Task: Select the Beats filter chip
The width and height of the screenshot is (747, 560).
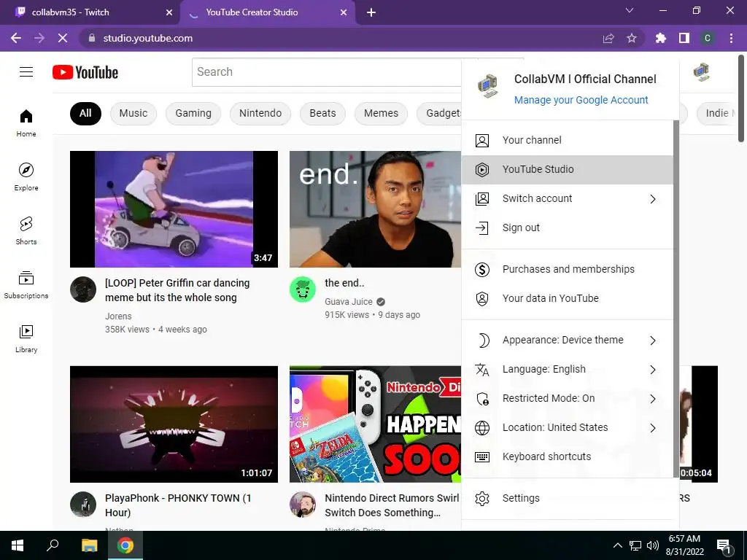Action: pyautogui.click(x=322, y=113)
